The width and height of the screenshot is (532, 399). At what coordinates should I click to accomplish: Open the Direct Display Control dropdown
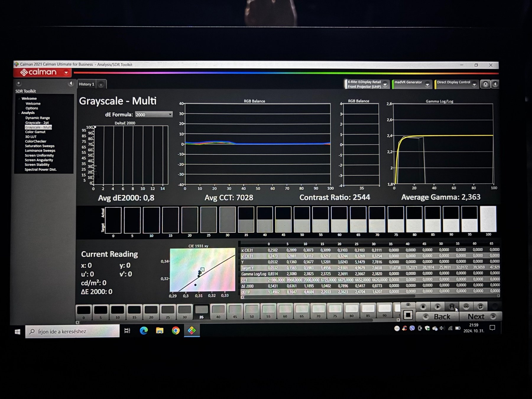pyautogui.click(x=474, y=85)
